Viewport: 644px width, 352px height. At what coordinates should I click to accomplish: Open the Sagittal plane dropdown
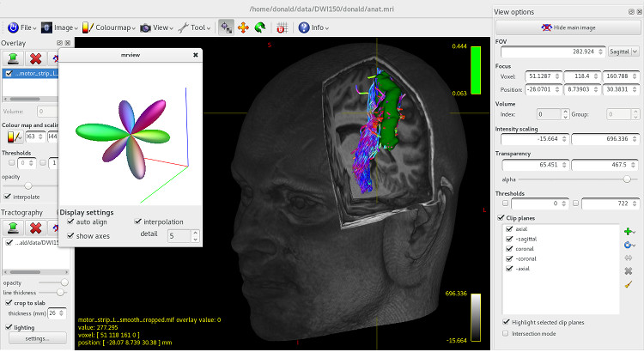(x=620, y=52)
